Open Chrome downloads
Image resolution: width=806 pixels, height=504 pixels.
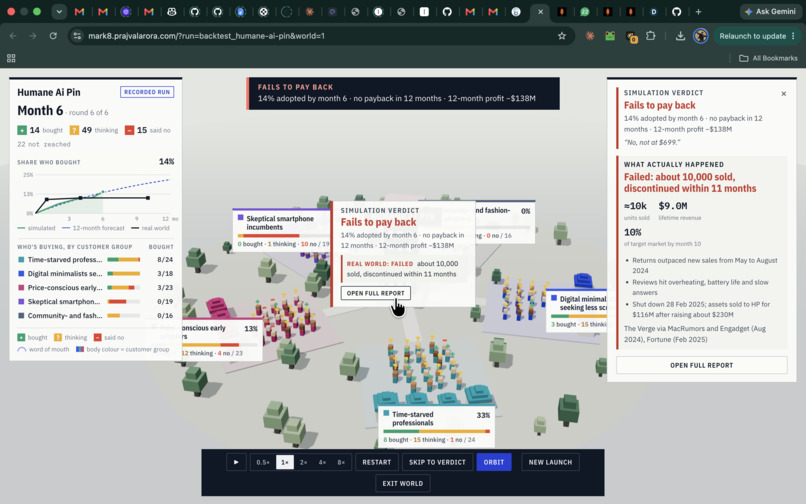click(680, 35)
